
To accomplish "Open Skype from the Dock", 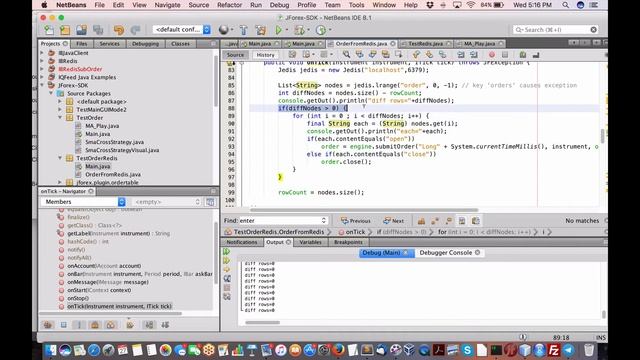I will [467, 350].
